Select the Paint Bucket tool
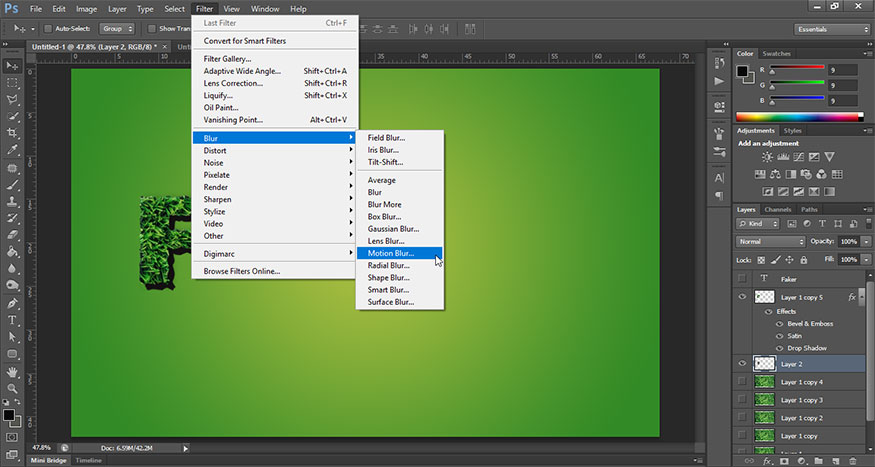The image size is (875, 467). coord(12,252)
